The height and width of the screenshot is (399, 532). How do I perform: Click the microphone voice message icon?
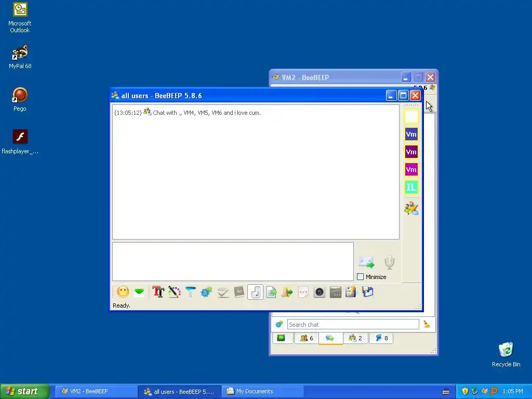click(x=390, y=262)
